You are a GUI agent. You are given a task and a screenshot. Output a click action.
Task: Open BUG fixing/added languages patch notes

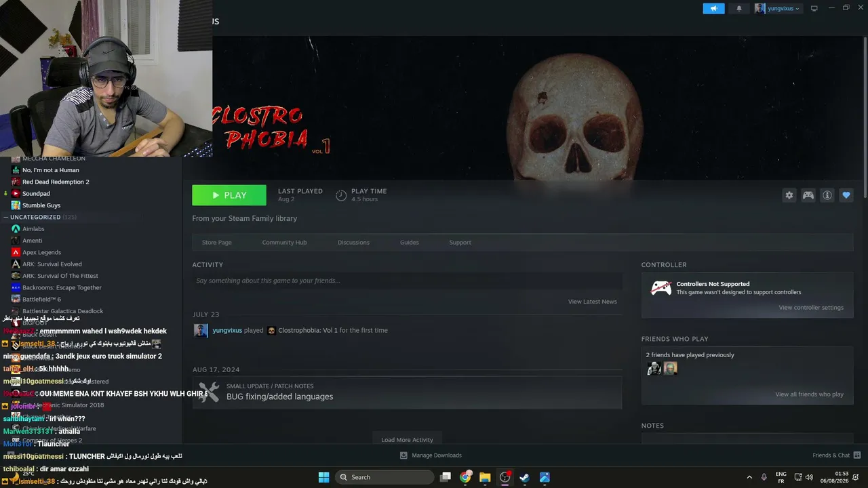click(279, 396)
